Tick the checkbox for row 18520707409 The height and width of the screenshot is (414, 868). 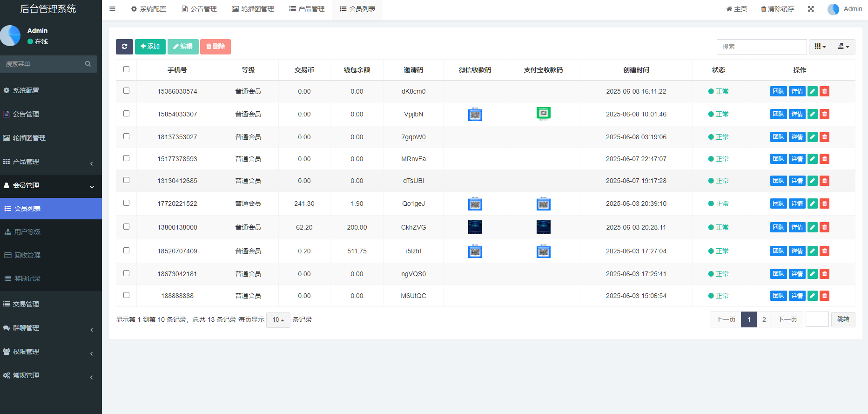[x=126, y=251]
